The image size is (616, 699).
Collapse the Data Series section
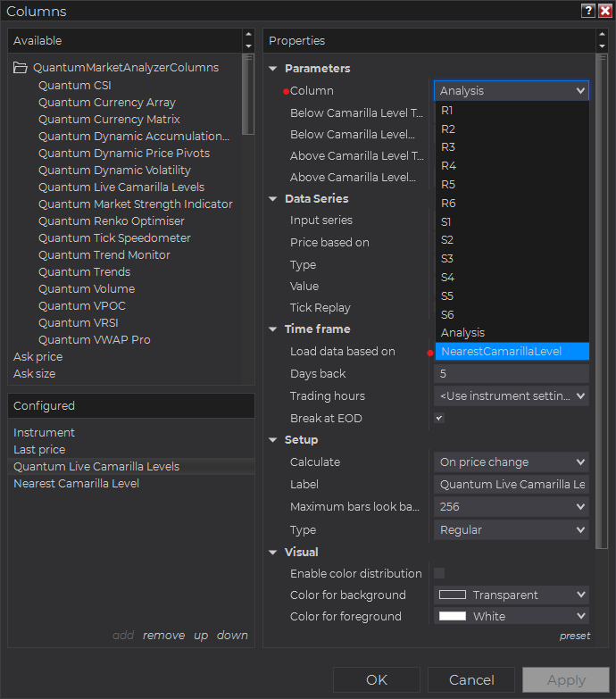(x=273, y=199)
